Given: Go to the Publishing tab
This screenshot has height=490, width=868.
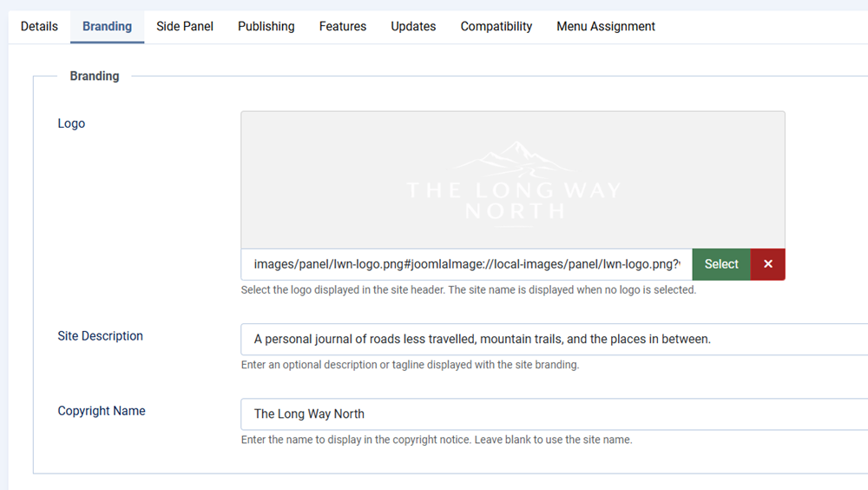Looking at the screenshot, I should click(266, 27).
